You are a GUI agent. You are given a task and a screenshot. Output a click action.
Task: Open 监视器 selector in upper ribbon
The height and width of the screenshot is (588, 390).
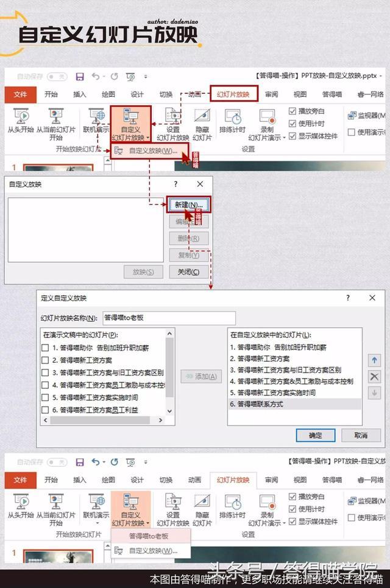pos(366,116)
